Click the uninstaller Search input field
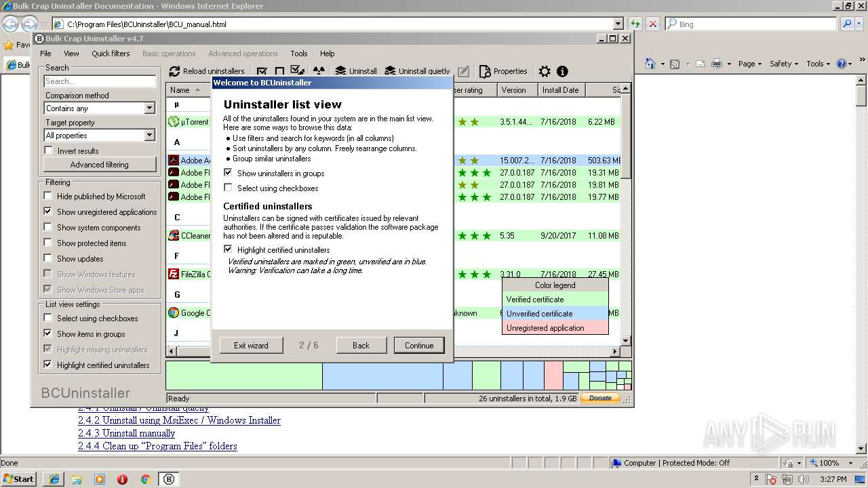868x488 pixels. click(x=100, y=81)
